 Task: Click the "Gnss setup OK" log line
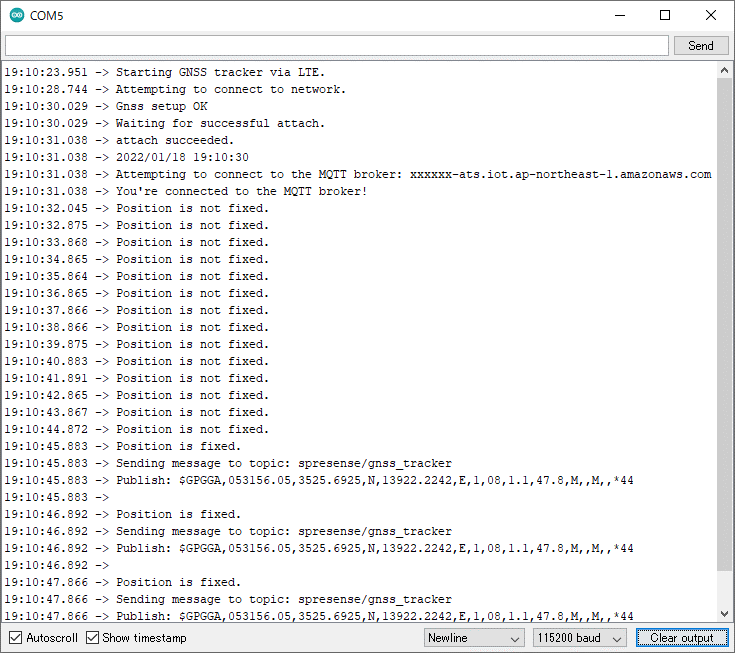point(161,107)
